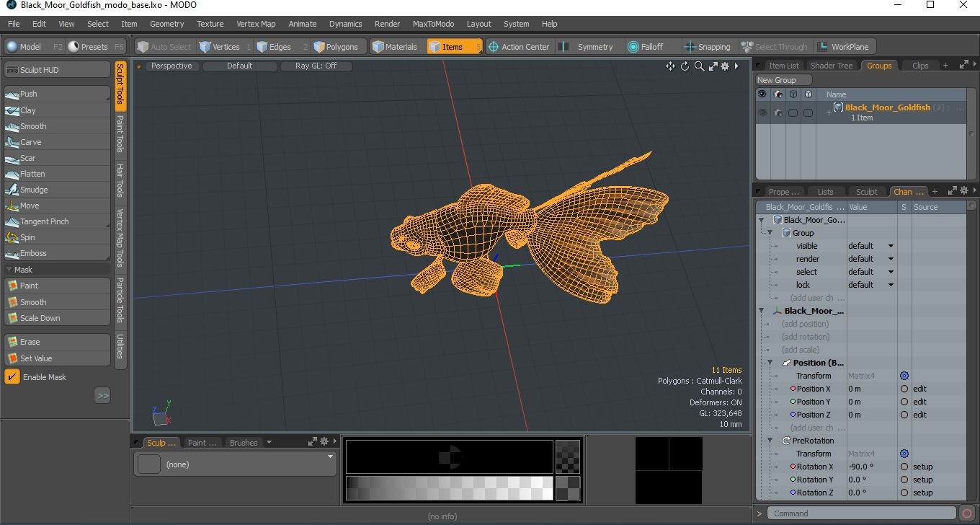Choose the mask Scale Down tool
Image resolution: width=980 pixels, height=525 pixels.
point(57,318)
